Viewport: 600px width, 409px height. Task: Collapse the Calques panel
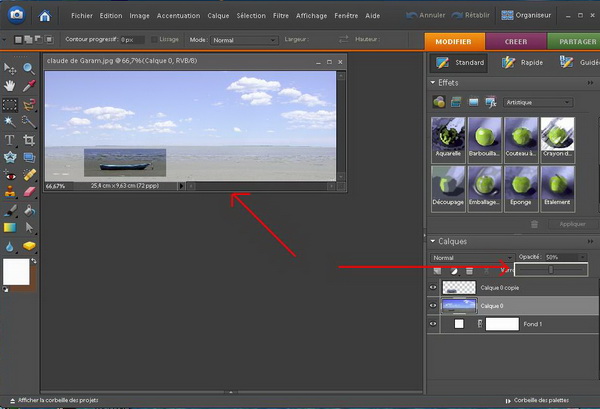coord(433,241)
